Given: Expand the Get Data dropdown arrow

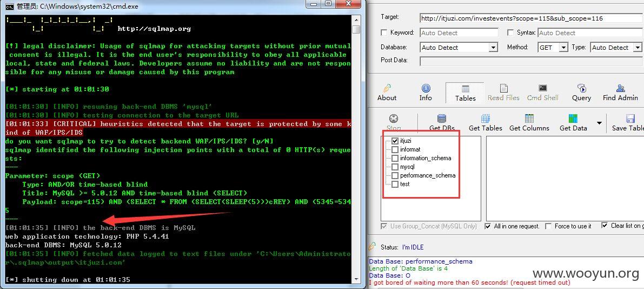Looking at the screenshot, I should click(x=599, y=123).
